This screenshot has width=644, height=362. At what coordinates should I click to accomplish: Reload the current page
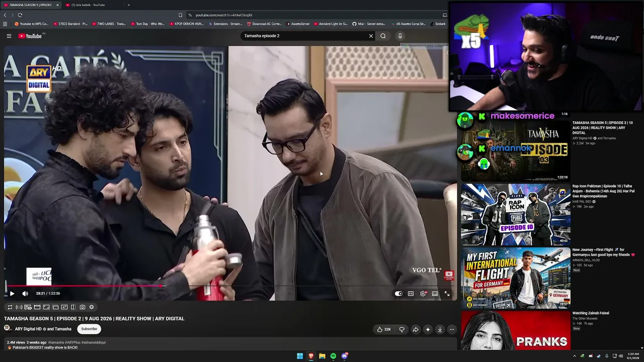20,15
